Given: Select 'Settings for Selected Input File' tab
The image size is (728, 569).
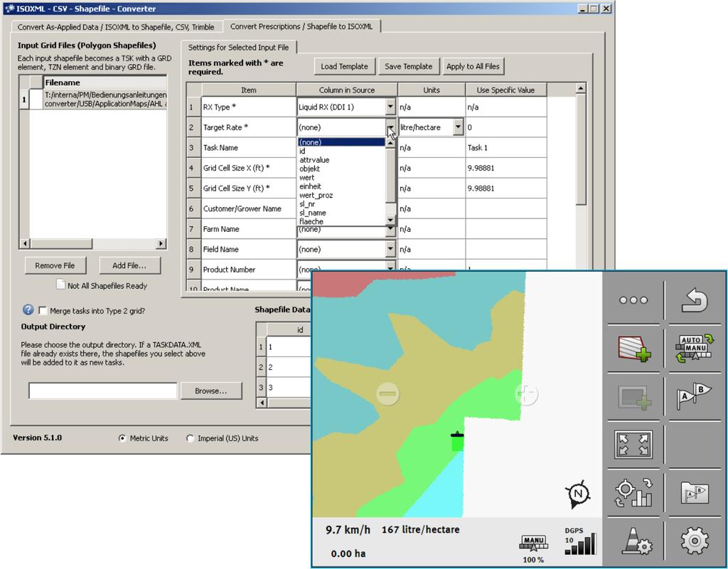Looking at the screenshot, I should (239, 48).
